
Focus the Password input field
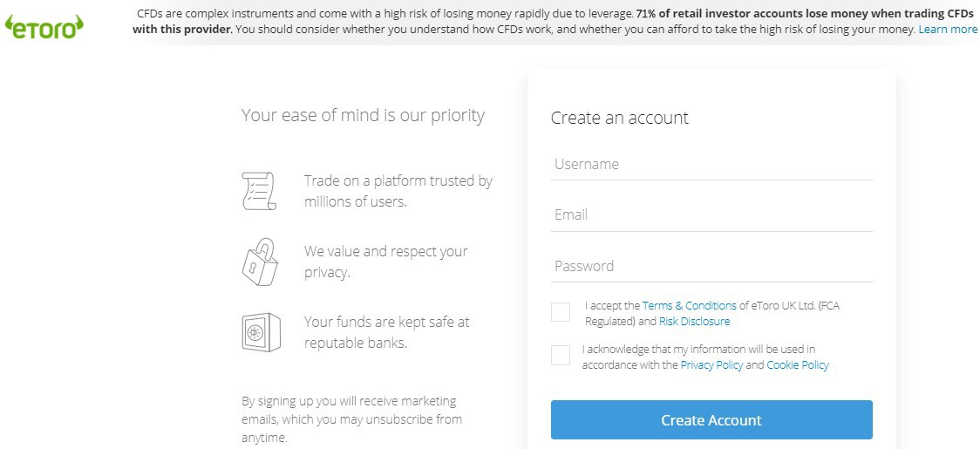[711, 266]
